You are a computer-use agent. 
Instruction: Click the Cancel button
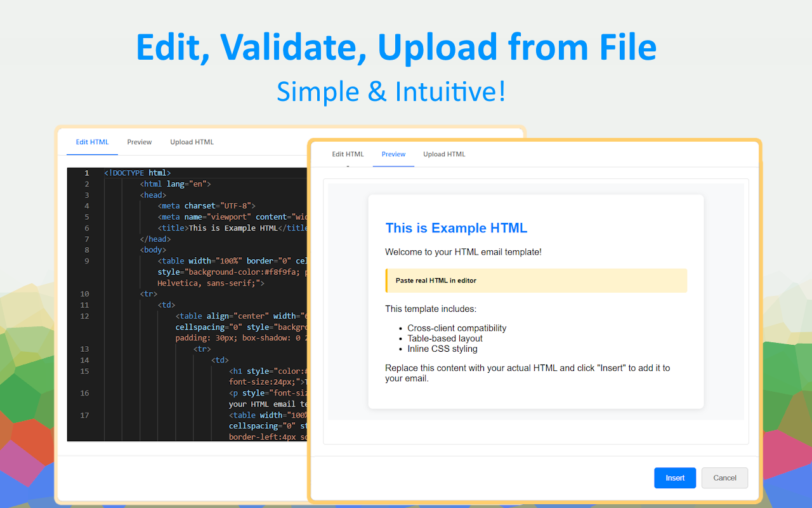coord(724,478)
